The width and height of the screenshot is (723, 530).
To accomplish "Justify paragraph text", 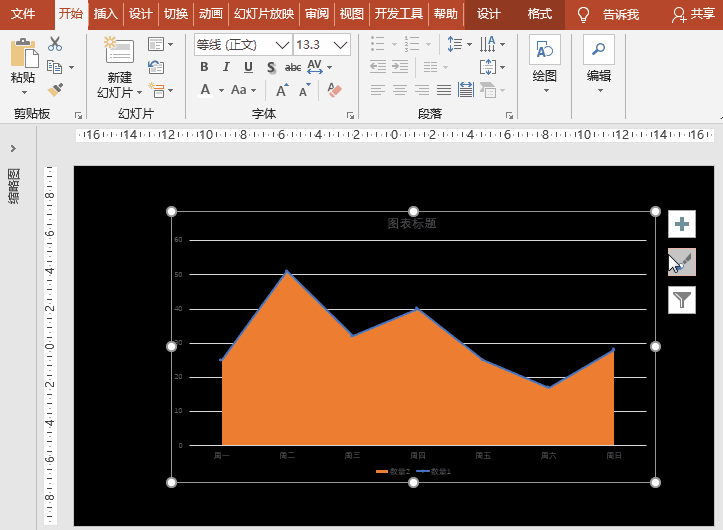I will click(444, 90).
